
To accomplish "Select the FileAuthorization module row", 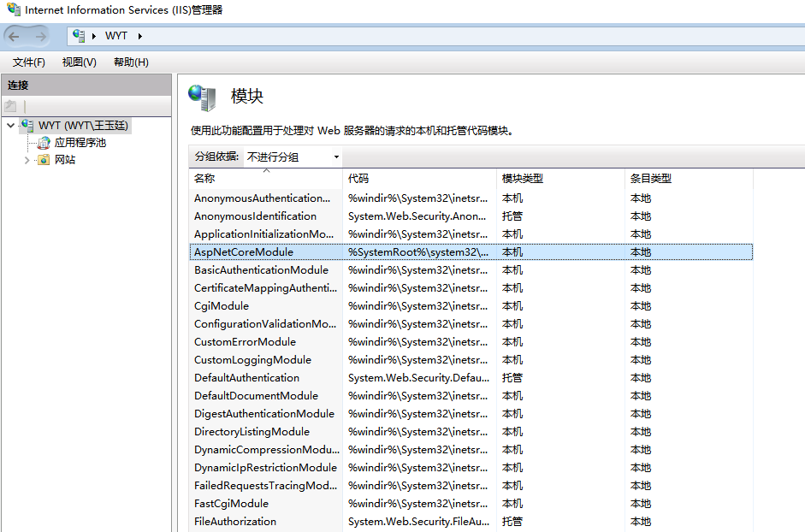I will tap(471, 522).
